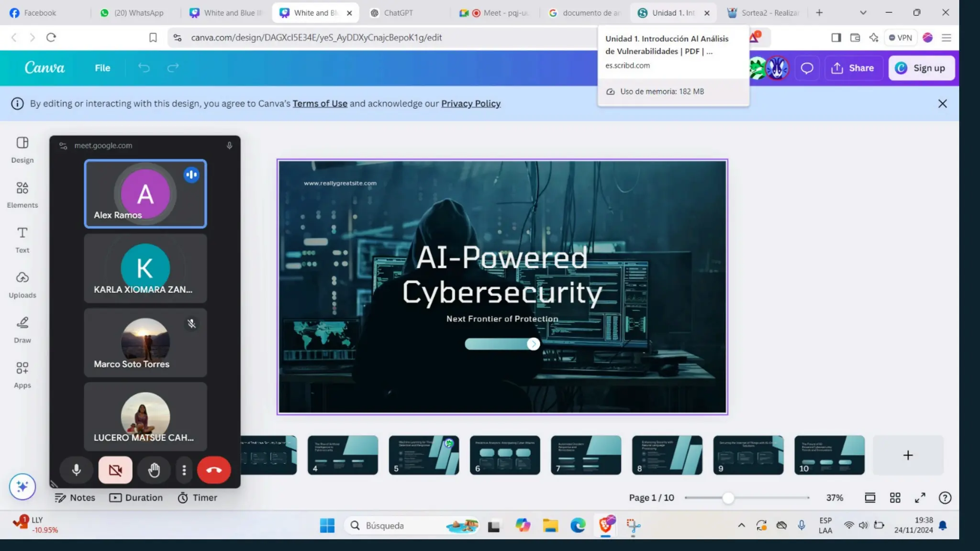980x551 pixels.
Task: Open the Canva comments icon
Action: pos(807,68)
